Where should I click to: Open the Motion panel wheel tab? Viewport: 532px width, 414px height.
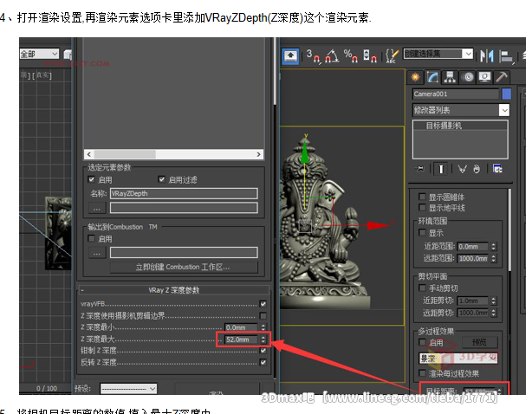click(468, 77)
